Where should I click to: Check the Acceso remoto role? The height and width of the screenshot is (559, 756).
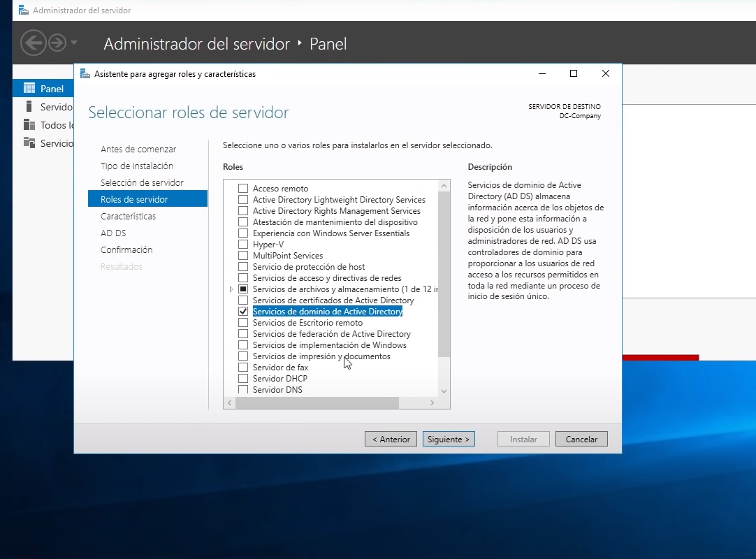[x=243, y=189]
